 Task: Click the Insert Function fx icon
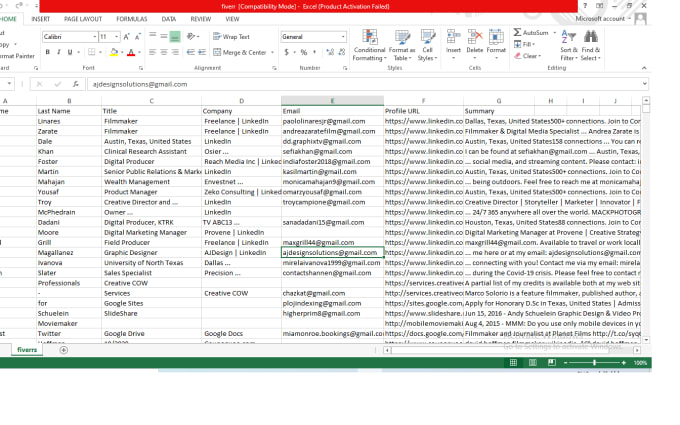75,84
